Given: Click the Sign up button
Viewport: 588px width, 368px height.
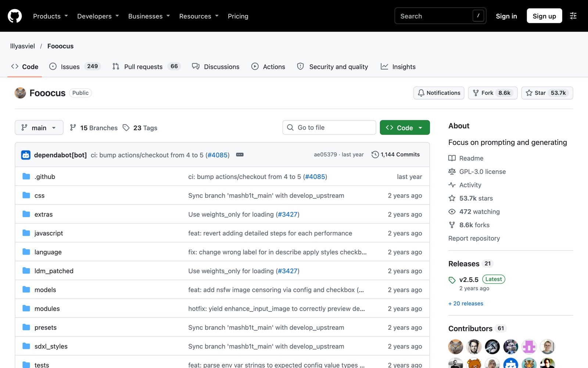Looking at the screenshot, I should (544, 16).
